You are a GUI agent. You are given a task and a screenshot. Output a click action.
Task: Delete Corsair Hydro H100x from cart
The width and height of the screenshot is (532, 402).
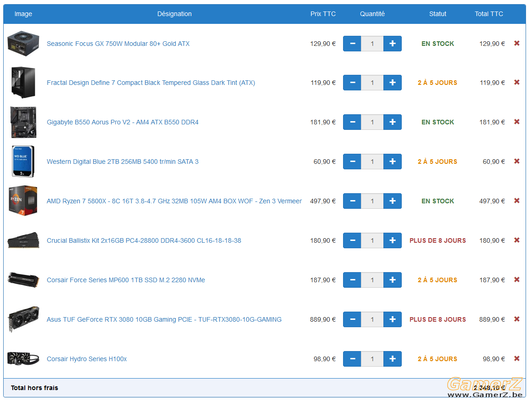(517, 358)
